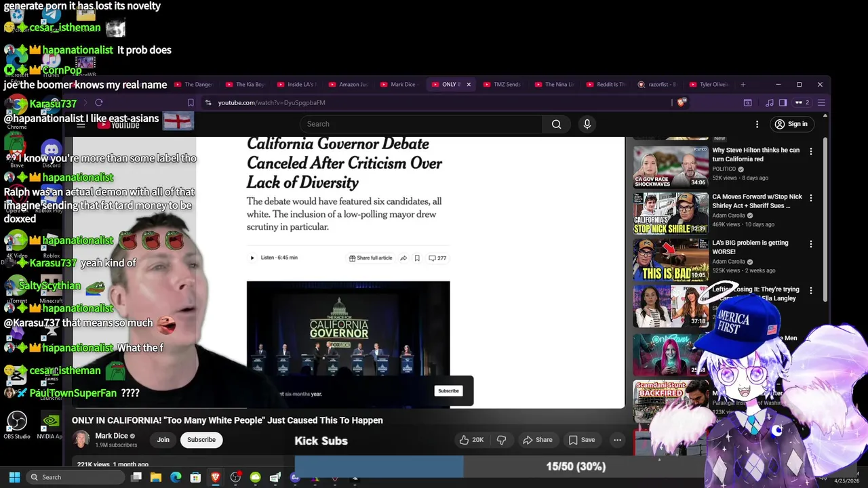Open 'Why Steve Hilton thinks he can' title
Image resolution: width=868 pixels, height=488 pixels.
[755, 155]
